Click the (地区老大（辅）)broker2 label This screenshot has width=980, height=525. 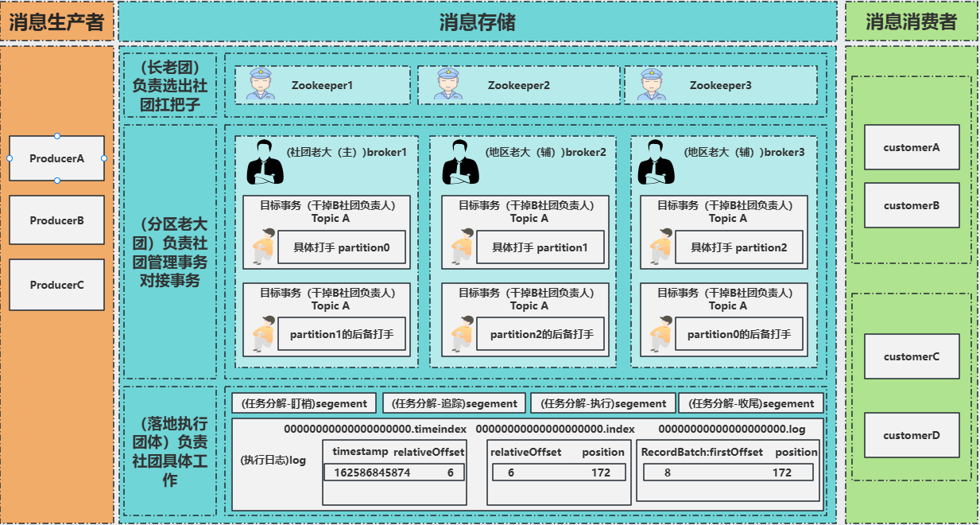pyautogui.click(x=546, y=152)
